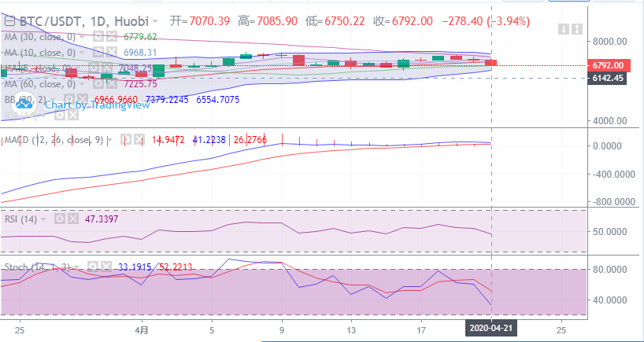Expand MA (5, close, 0) dropdown arrow
Screen dimensions: 644x342
[x=78, y=68]
